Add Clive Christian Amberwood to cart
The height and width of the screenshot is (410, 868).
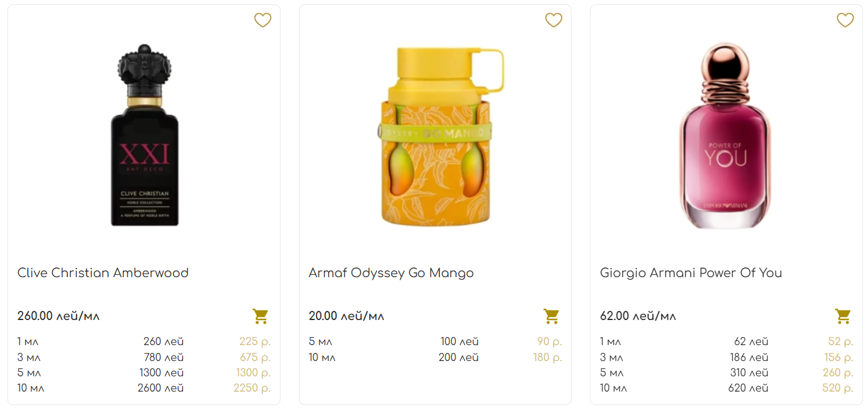pyautogui.click(x=261, y=316)
